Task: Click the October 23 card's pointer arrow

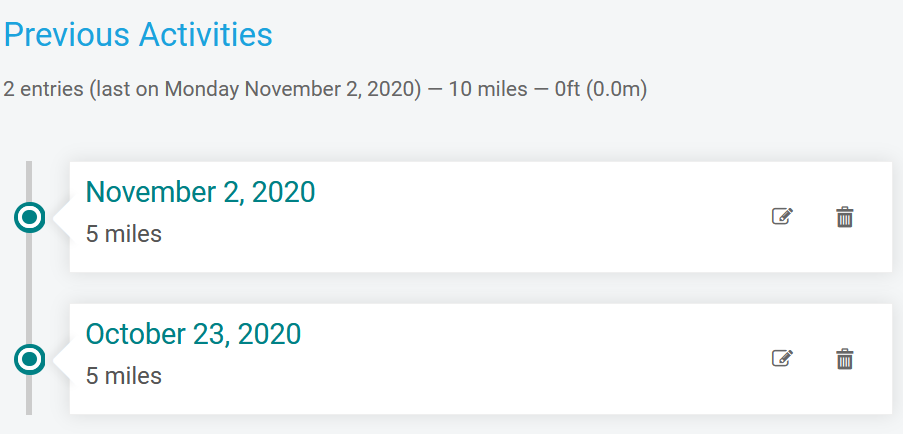Action: (x=62, y=360)
